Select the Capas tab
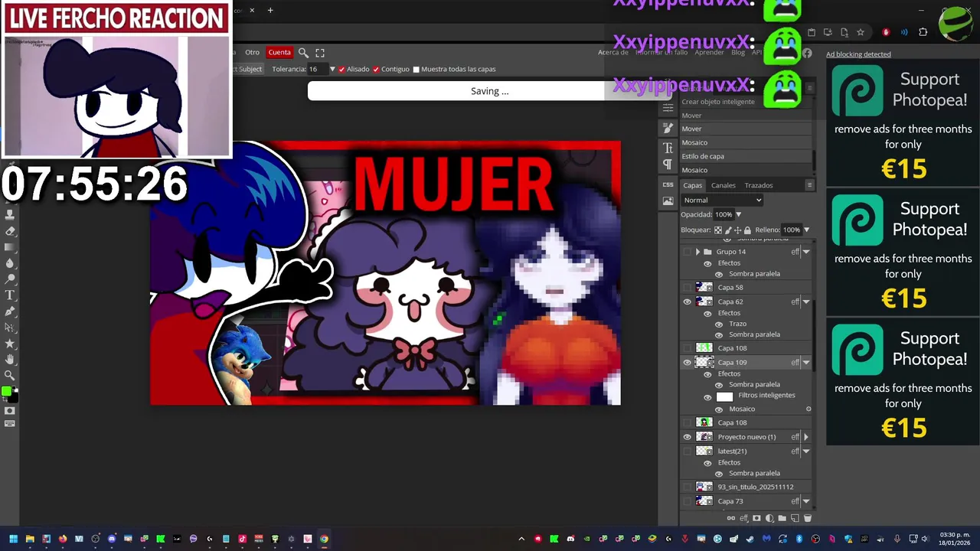 [x=693, y=185]
